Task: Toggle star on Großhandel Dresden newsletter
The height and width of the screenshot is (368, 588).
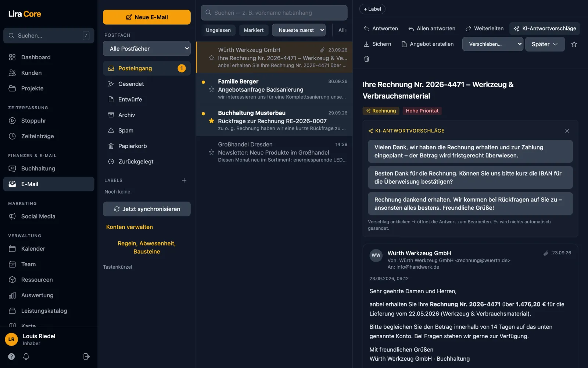Action: point(211,152)
